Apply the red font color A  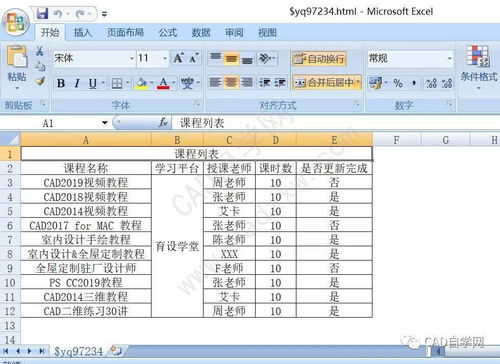(x=163, y=83)
